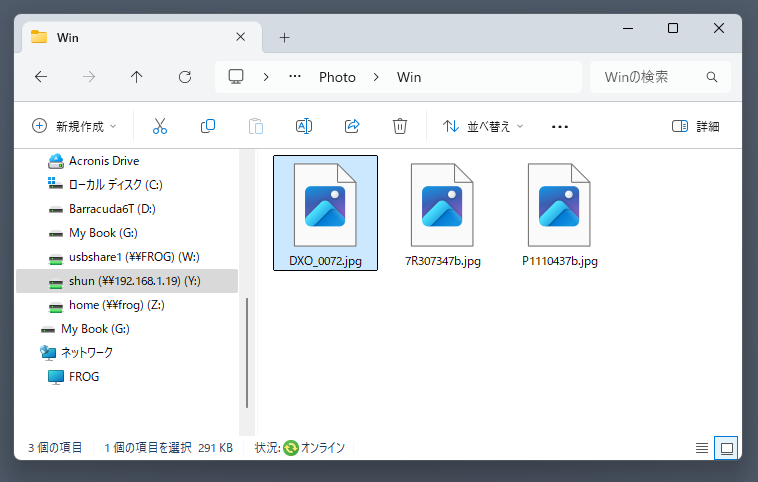Refresh the folder view
Image resolution: width=758 pixels, height=482 pixels.
[185, 76]
